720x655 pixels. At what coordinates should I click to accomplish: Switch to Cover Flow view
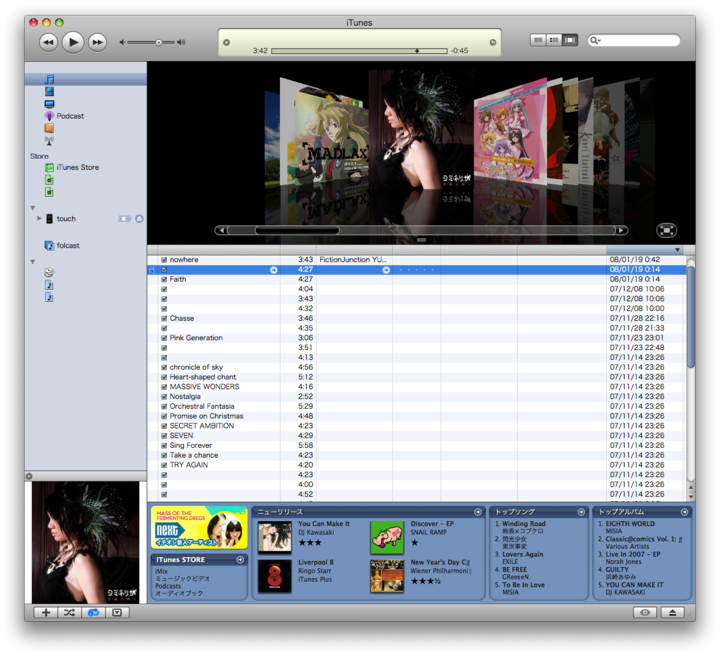[570, 40]
